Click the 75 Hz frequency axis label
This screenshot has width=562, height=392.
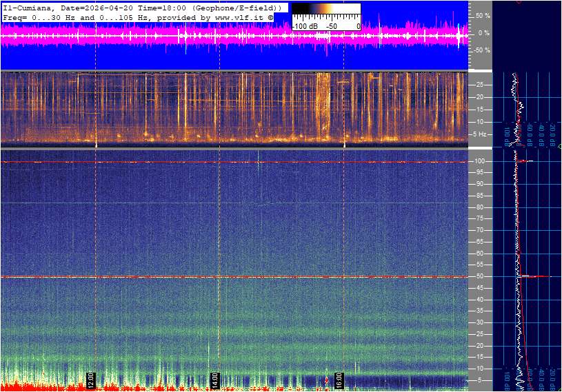(480, 219)
